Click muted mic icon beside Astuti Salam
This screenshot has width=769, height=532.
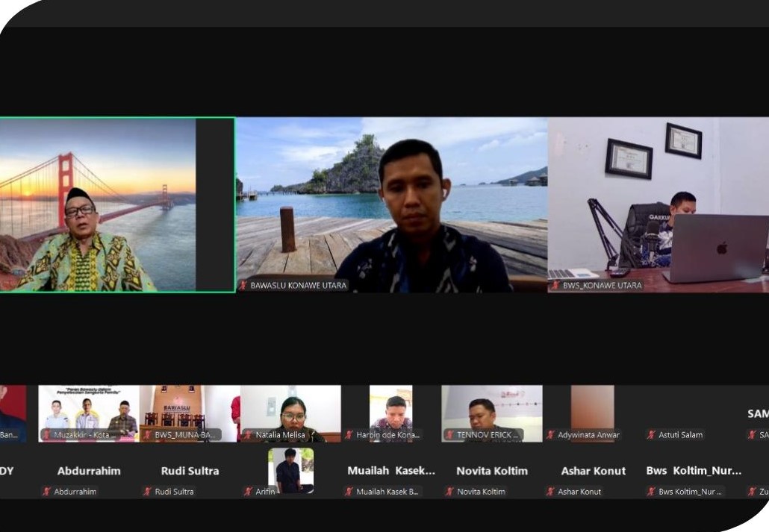(x=651, y=435)
